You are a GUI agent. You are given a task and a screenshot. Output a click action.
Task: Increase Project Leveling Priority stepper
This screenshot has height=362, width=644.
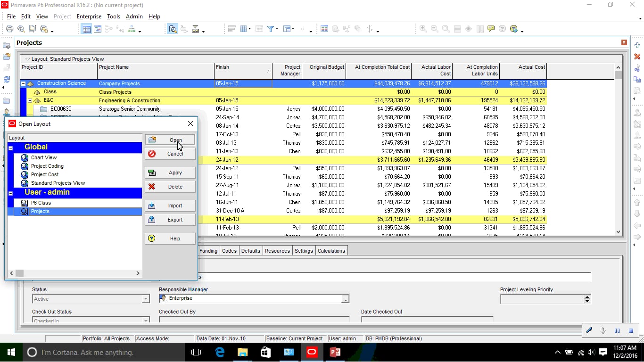[x=587, y=297]
